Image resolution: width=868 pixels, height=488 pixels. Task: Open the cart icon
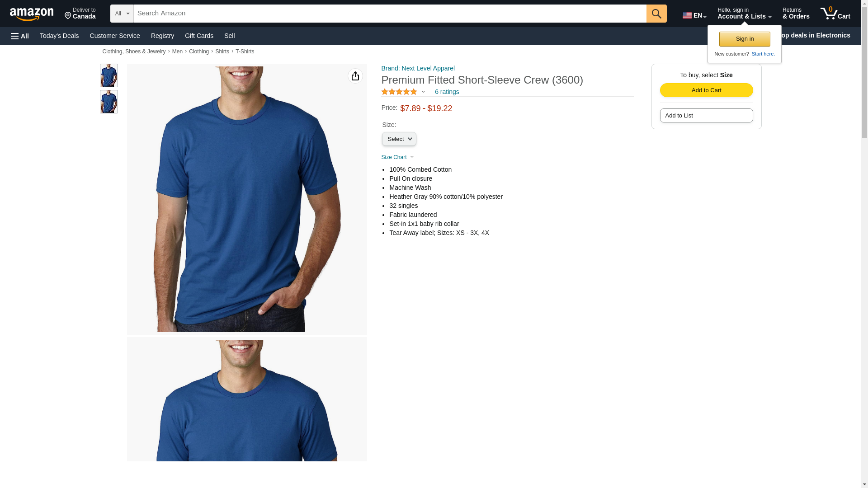(x=835, y=13)
